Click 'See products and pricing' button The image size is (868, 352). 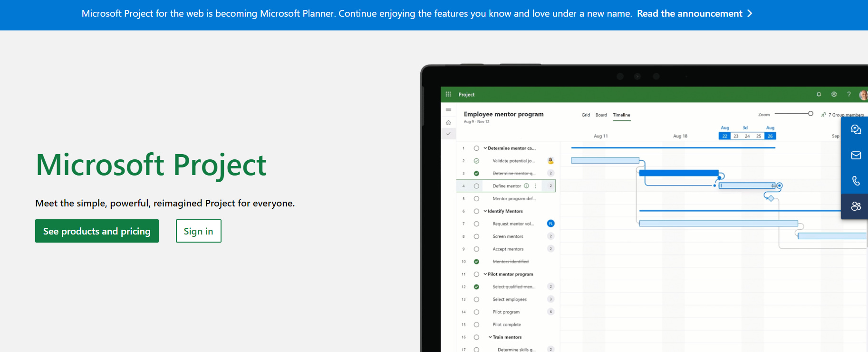pyautogui.click(x=97, y=231)
